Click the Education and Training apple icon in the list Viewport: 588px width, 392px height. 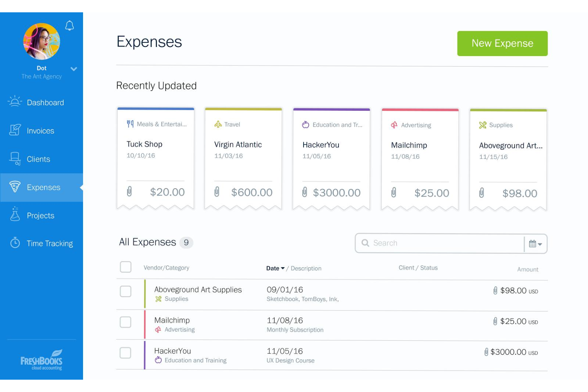[x=158, y=360]
